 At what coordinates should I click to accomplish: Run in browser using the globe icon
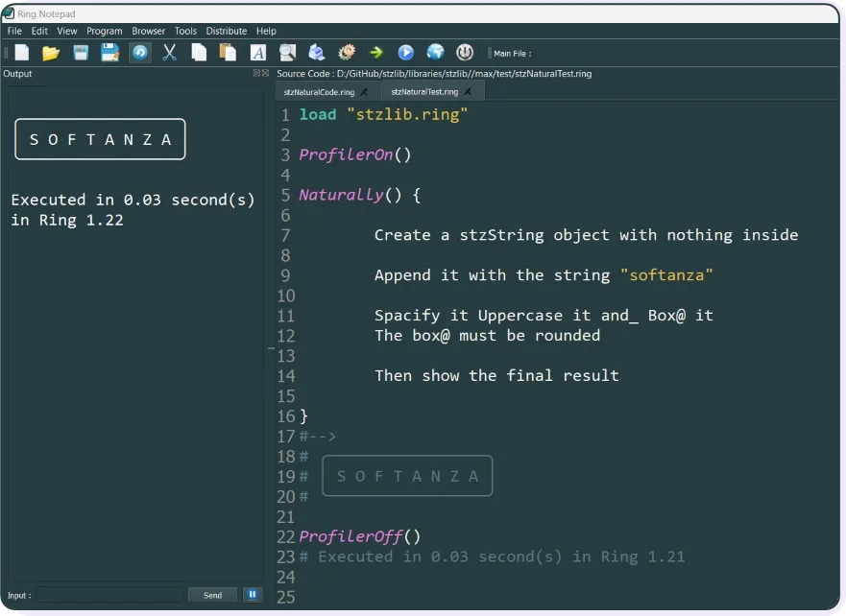pos(435,53)
